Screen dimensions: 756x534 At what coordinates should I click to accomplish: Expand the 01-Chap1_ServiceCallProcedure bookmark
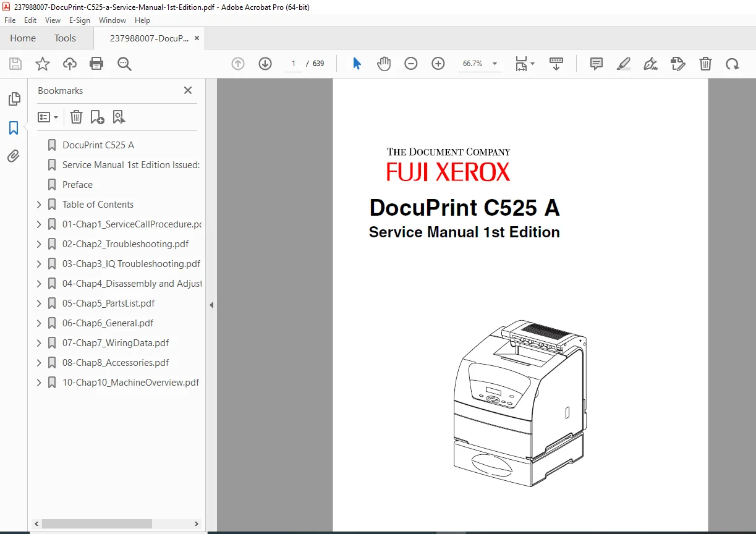(39, 224)
